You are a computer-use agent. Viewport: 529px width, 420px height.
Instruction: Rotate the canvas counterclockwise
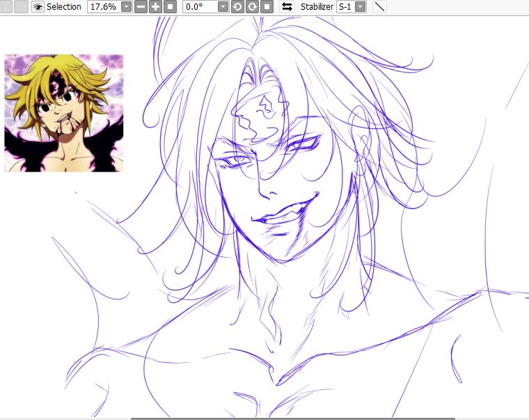pos(237,7)
